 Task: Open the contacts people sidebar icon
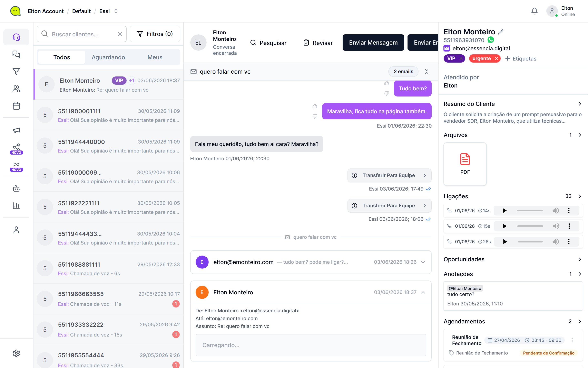click(16, 89)
